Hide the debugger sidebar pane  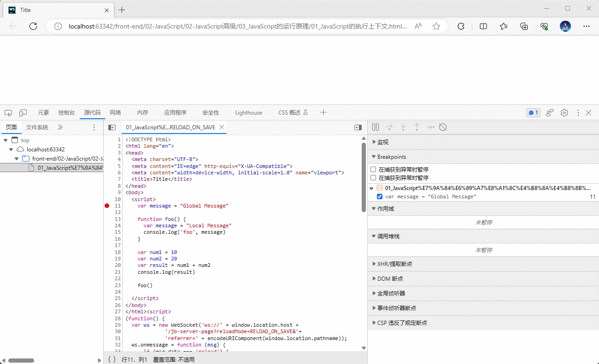pos(358,127)
